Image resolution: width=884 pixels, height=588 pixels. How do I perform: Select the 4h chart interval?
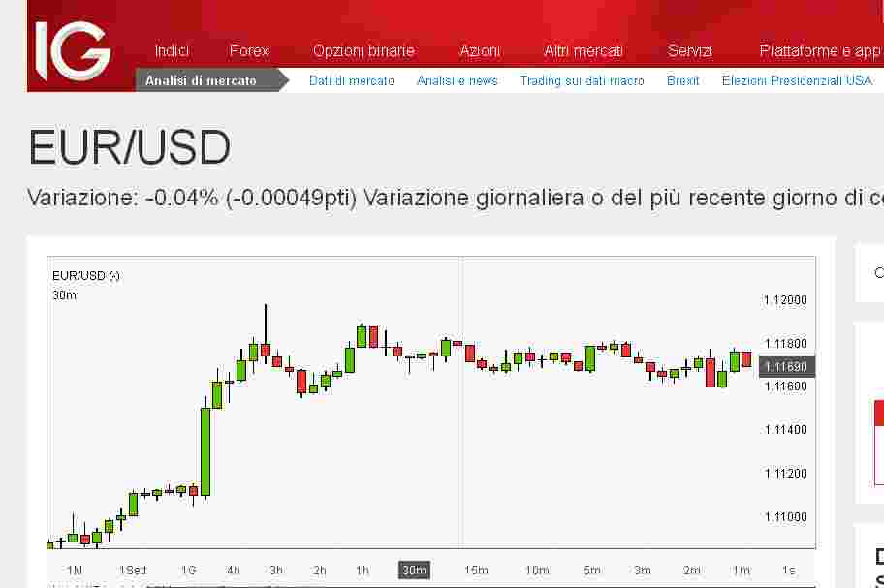[x=234, y=570]
